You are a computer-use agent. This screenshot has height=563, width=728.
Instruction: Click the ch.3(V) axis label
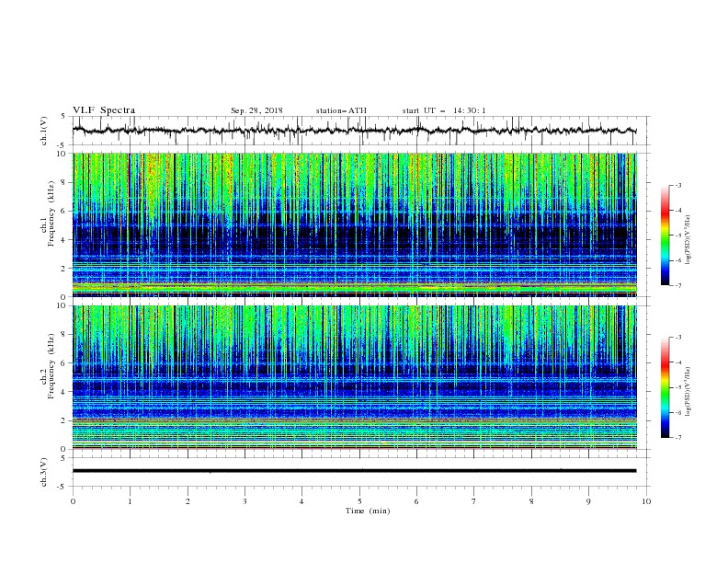[x=44, y=472]
